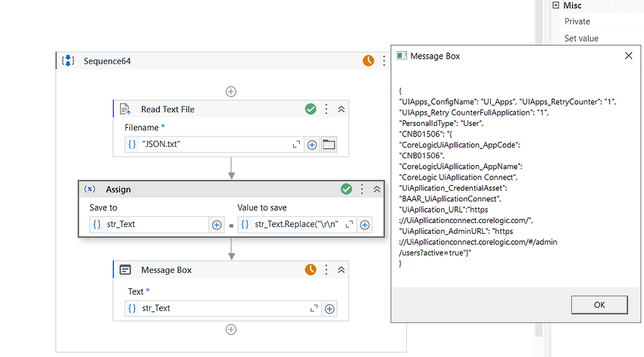Collapse the Assign activity
The height and width of the screenshot is (357, 644).
tap(376, 189)
